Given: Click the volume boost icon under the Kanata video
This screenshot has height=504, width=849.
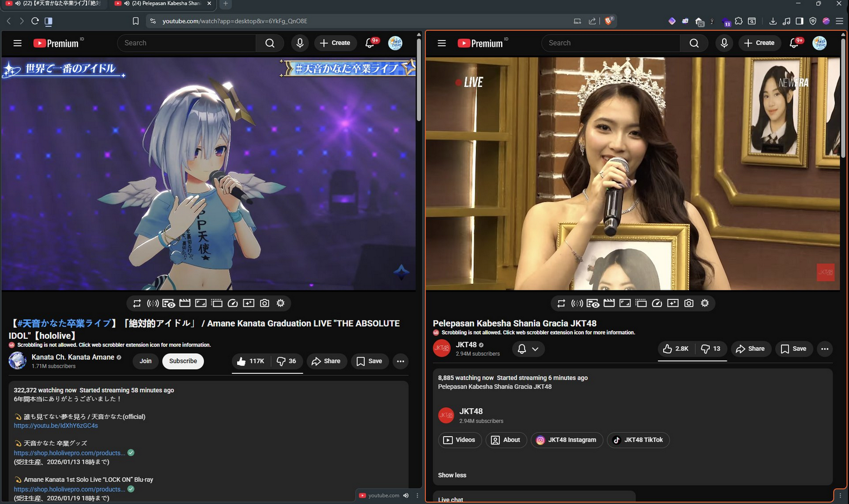Looking at the screenshot, I should click(153, 303).
